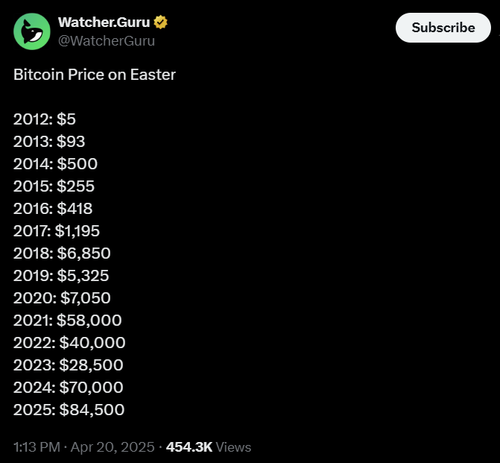
Task: Click the 2022: $40,000 line
Action: point(69,342)
